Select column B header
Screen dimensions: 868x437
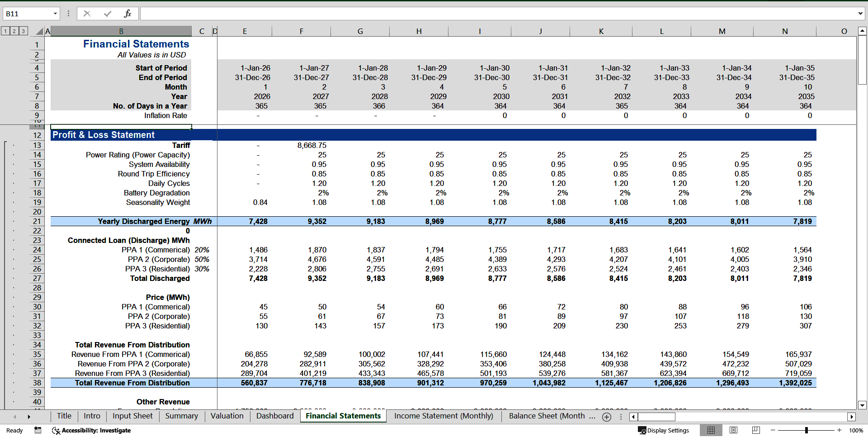(121, 31)
